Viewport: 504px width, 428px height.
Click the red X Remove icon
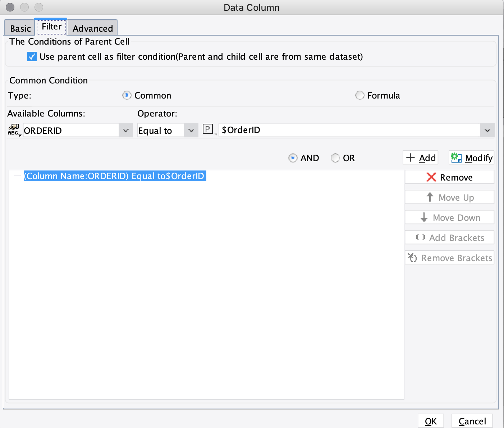coord(431,177)
